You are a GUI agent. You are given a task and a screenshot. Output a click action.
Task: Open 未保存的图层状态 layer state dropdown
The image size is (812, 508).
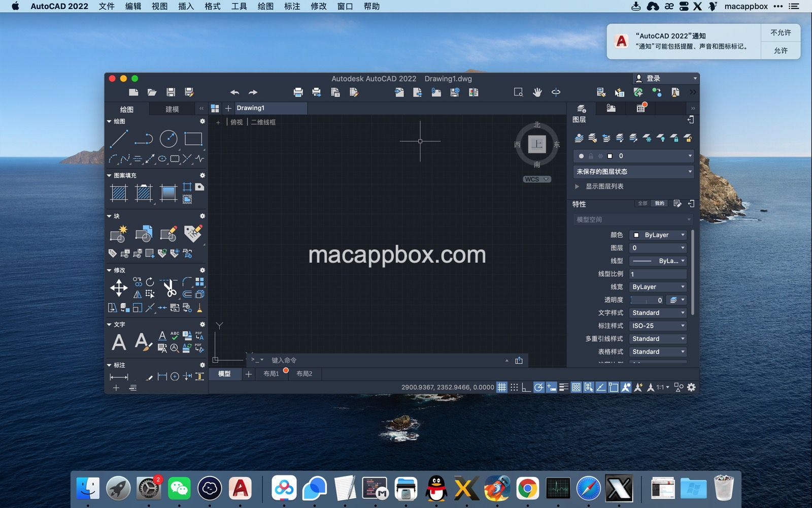click(634, 172)
